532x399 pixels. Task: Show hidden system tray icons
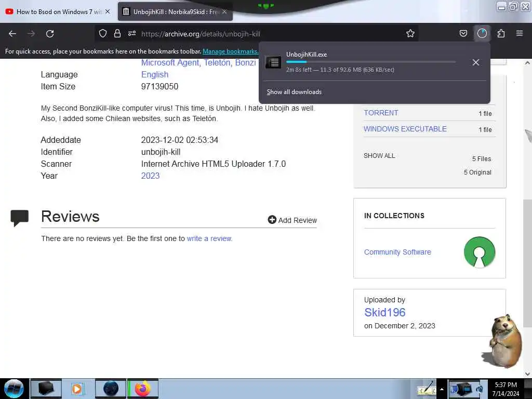[x=442, y=389]
